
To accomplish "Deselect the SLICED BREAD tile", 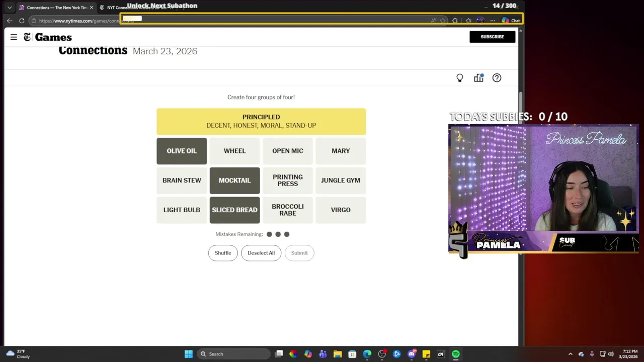I will (x=234, y=210).
